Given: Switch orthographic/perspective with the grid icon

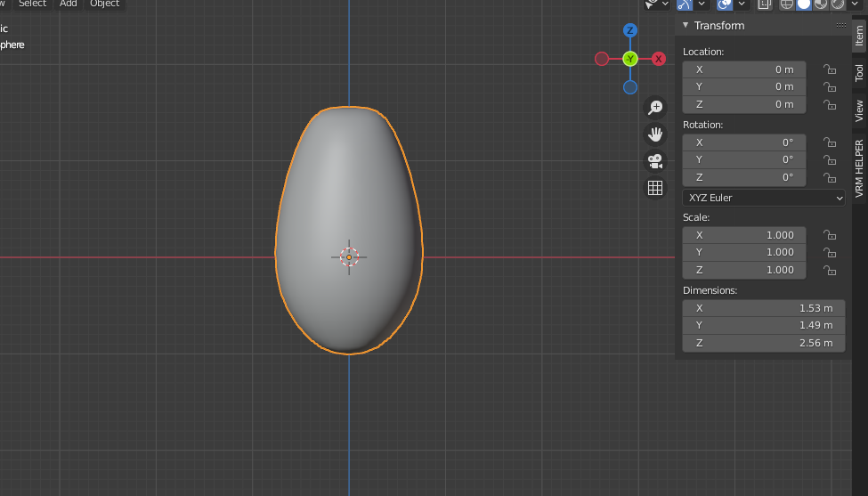Looking at the screenshot, I should click(655, 188).
